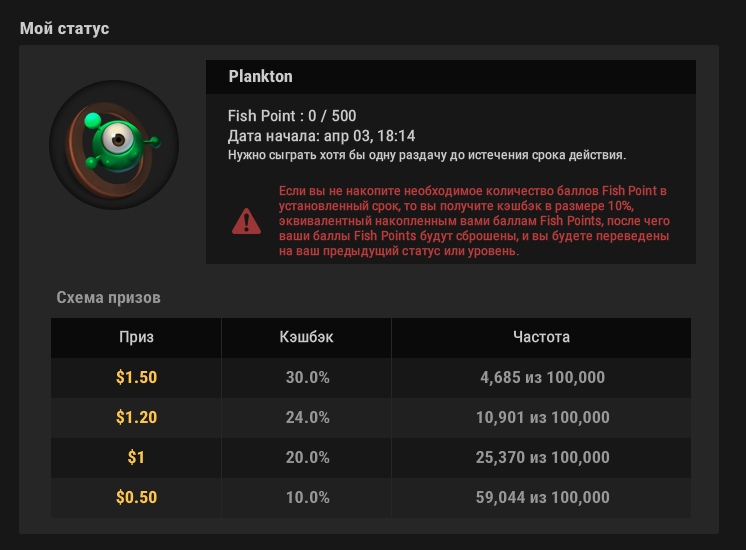The height and width of the screenshot is (550, 746).
Task: Click the Частота column header
Action: [x=541, y=337]
